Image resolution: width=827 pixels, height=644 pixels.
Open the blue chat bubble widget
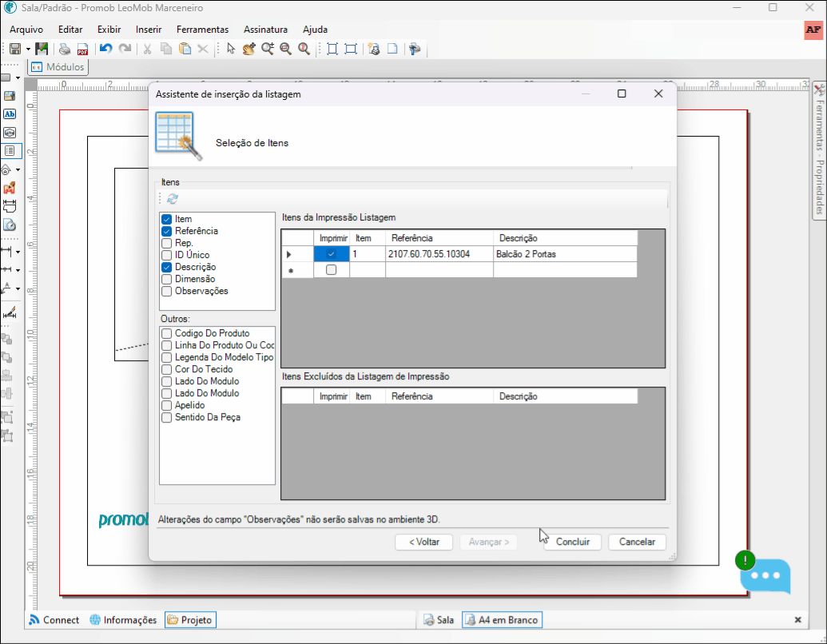point(765,576)
